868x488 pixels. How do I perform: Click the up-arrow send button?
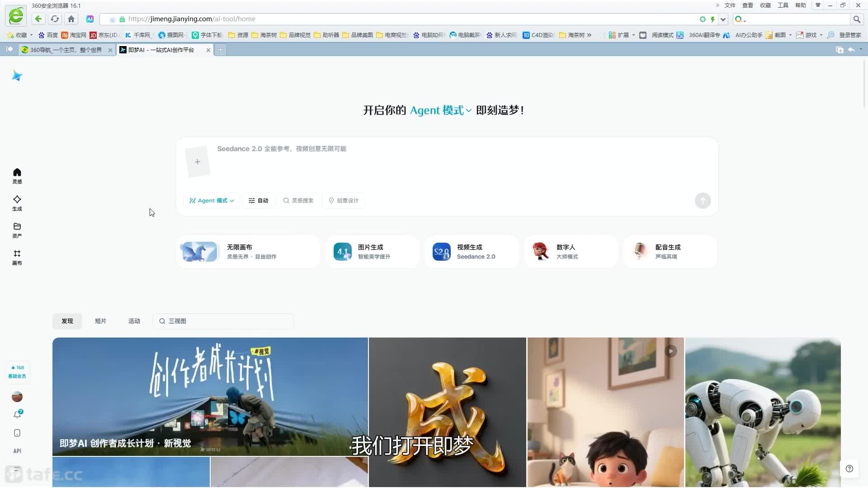coord(703,201)
